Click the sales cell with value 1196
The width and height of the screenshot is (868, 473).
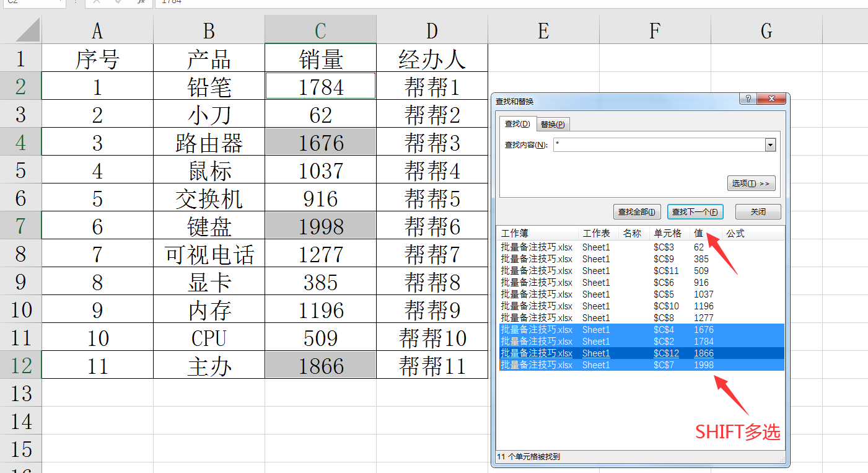320,309
